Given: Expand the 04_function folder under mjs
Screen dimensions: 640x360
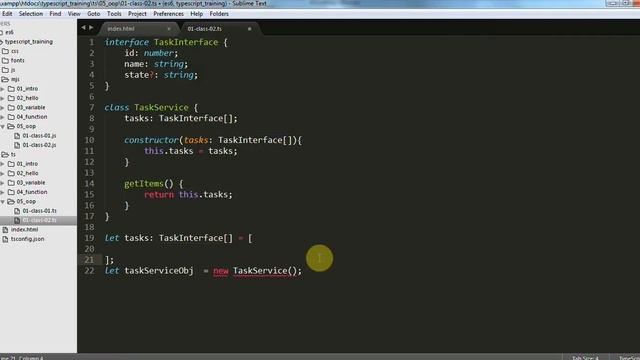Looking at the screenshot, I should click(x=2, y=117).
